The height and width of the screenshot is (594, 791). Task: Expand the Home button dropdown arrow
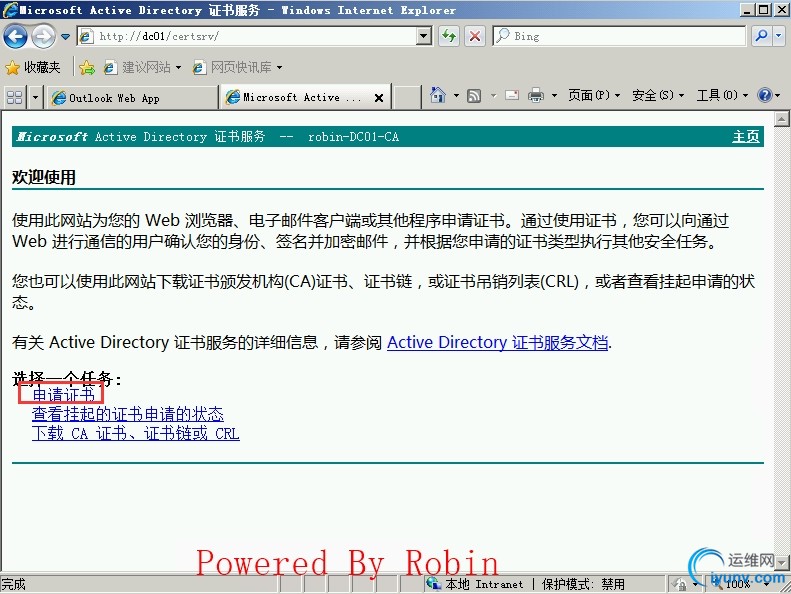click(456, 95)
